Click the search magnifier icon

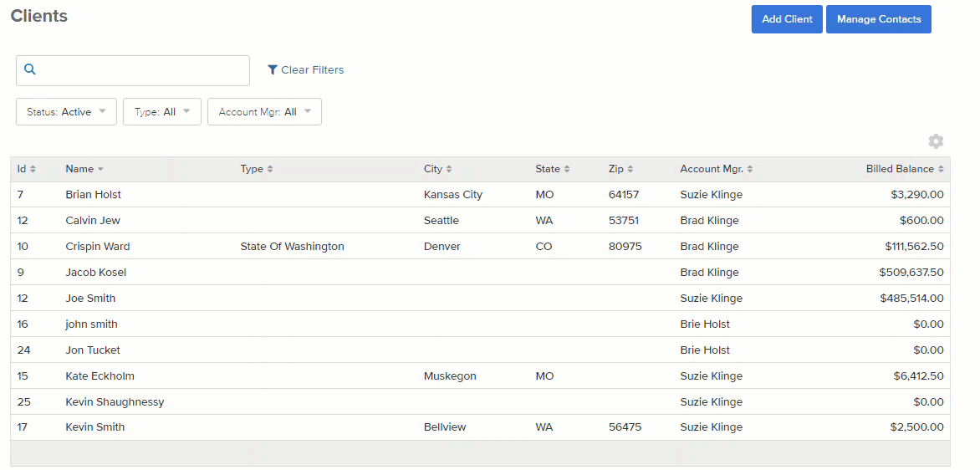click(x=30, y=69)
